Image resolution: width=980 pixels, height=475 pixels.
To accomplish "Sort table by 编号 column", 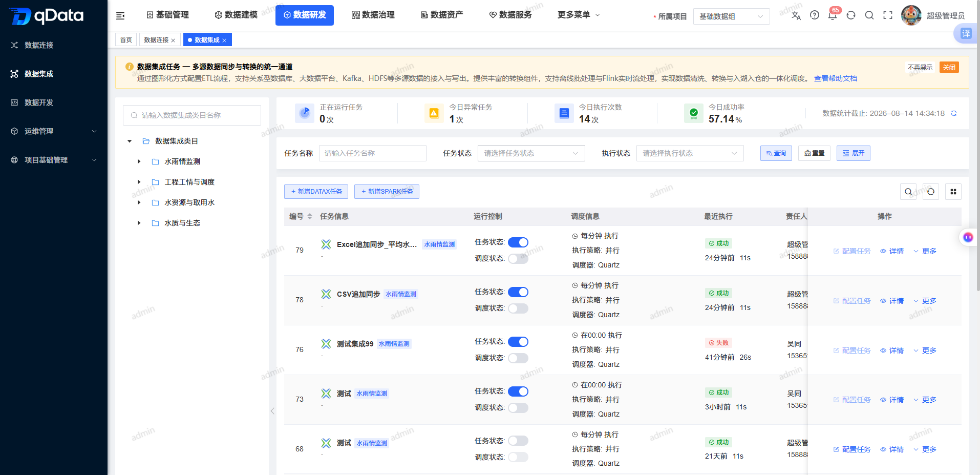I will (310, 217).
